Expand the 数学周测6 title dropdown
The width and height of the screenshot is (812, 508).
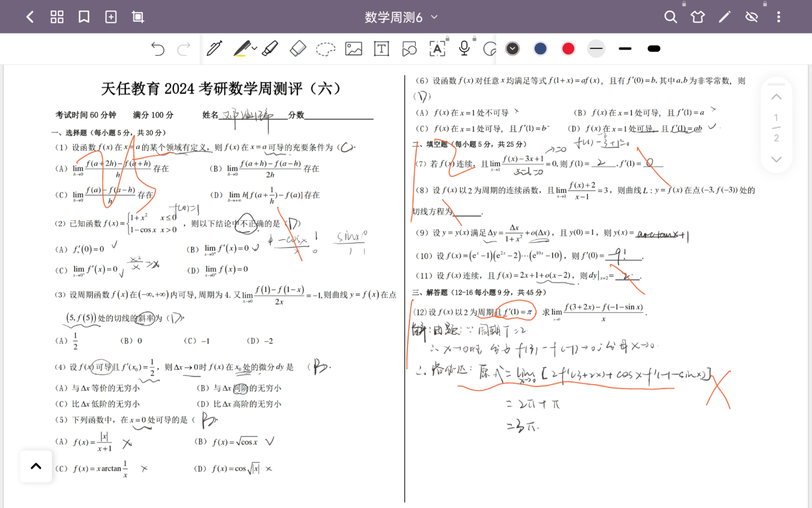click(x=434, y=17)
